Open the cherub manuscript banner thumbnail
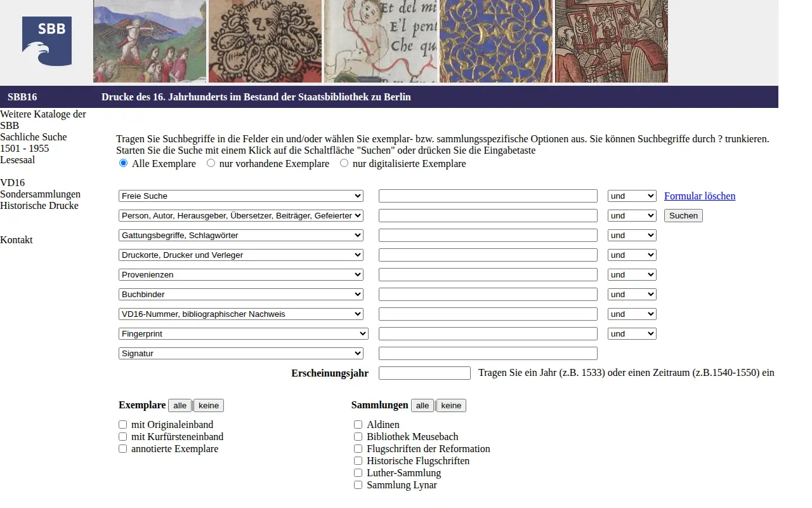 [381, 41]
